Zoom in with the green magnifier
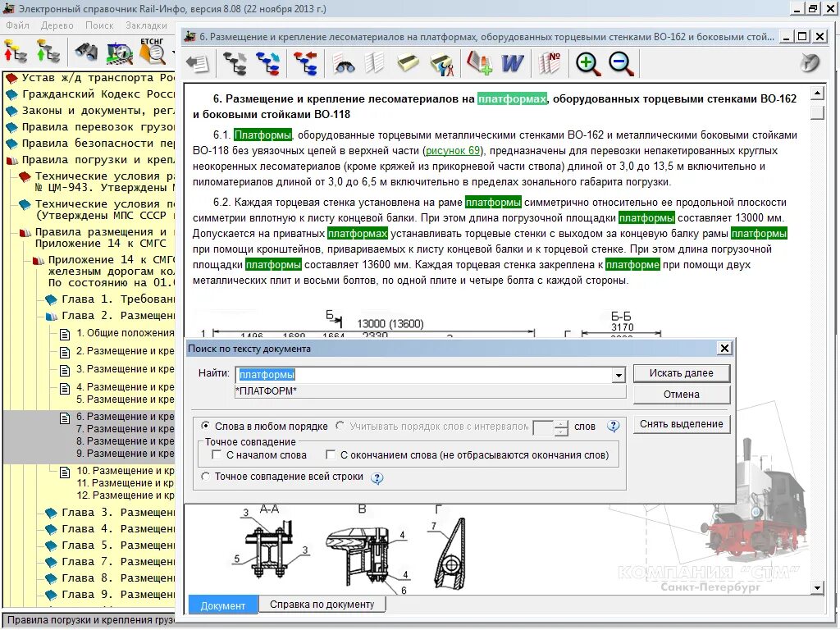This screenshot has height=630, width=840. click(x=587, y=64)
